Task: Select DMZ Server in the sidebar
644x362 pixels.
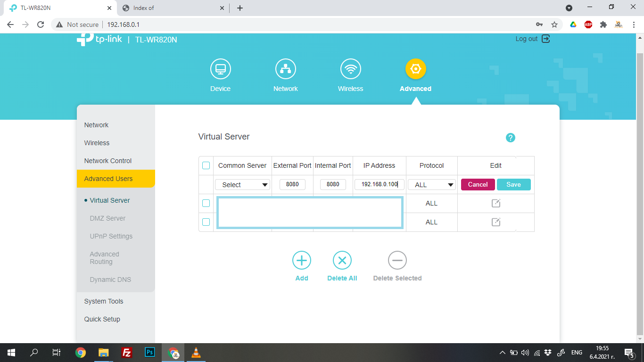Action: pyautogui.click(x=107, y=218)
